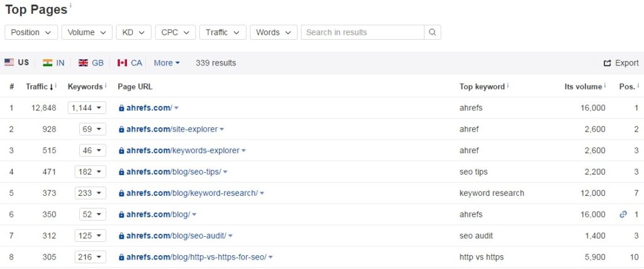Viewport: 644px width, 269px height.
Task: Open the Volume filter dropdown
Action: click(87, 33)
